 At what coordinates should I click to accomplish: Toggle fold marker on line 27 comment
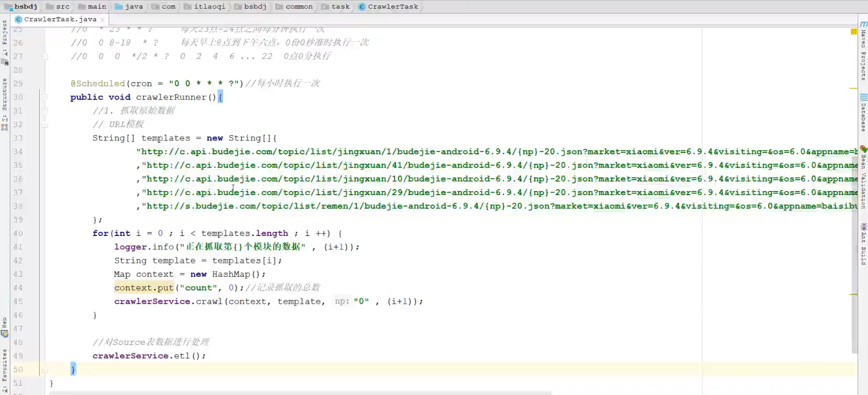[45, 56]
